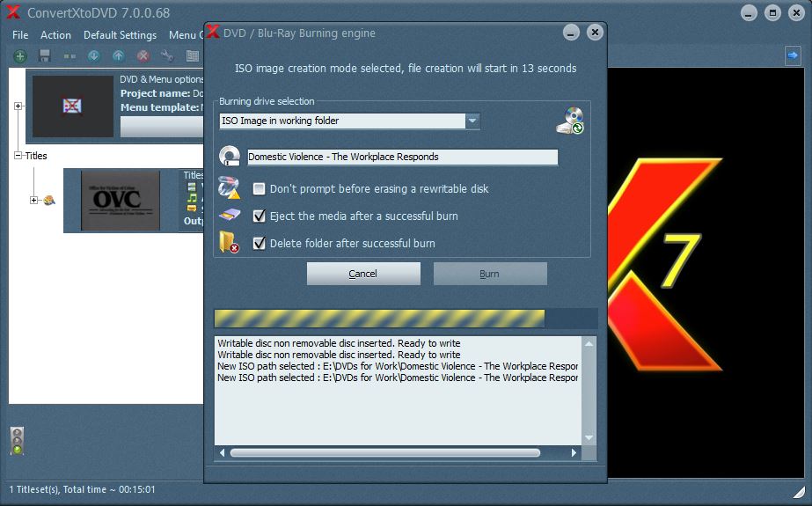Viewport: 812px width, 506px height.
Task: Expand the DVD & Menu options tree node
Action: click(x=18, y=106)
